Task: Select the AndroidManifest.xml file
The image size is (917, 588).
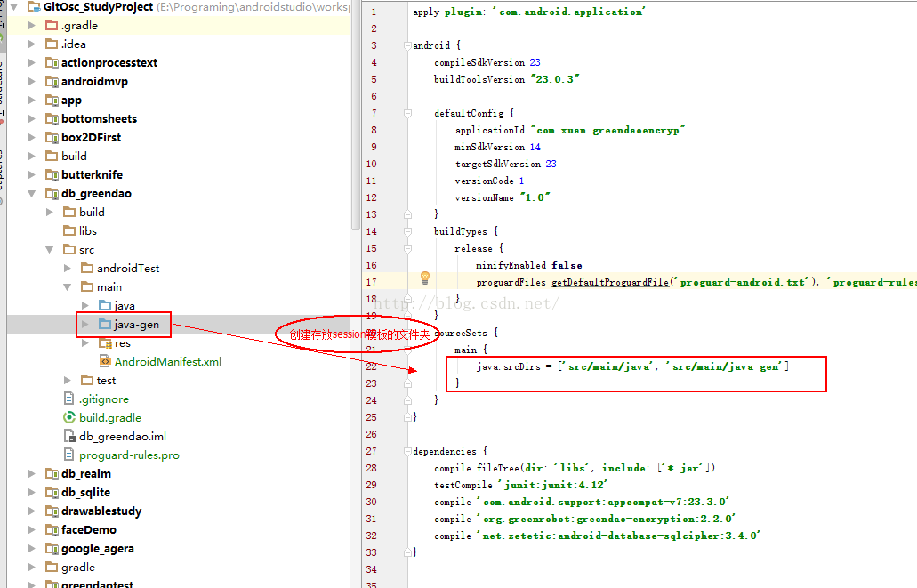Action: point(168,362)
